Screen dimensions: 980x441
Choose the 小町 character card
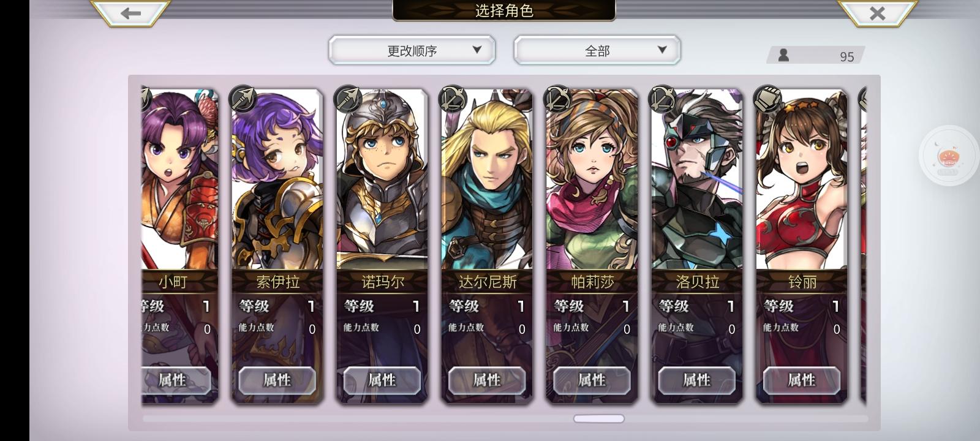(179, 245)
